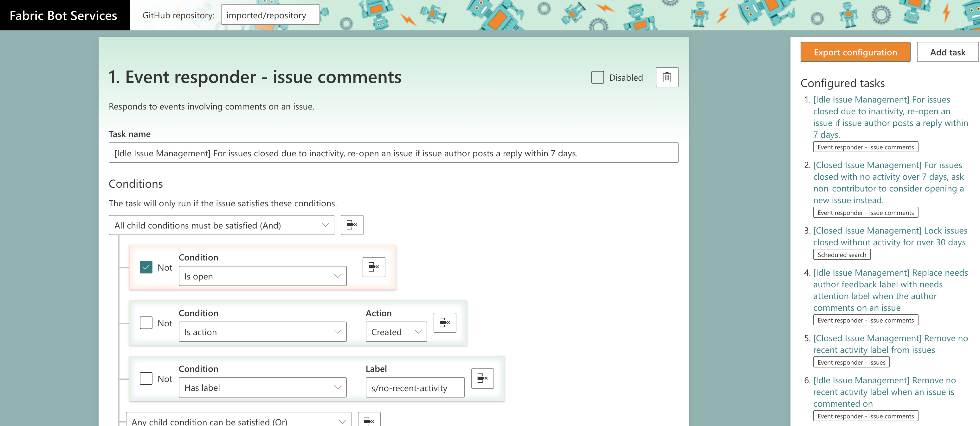Open task 5 Remove no recent activity link

click(890, 344)
